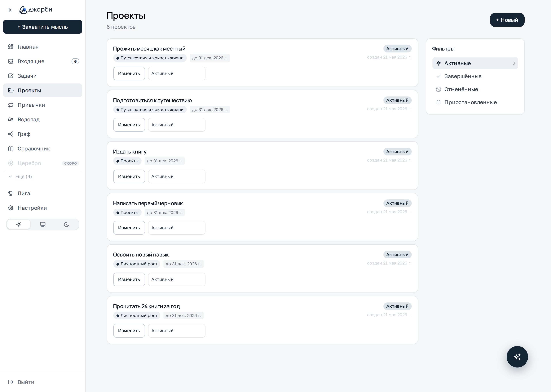Open status dropdown for Написать первый черновик
Image resolution: width=551 pixels, height=392 pixels.
pos(177,228)
